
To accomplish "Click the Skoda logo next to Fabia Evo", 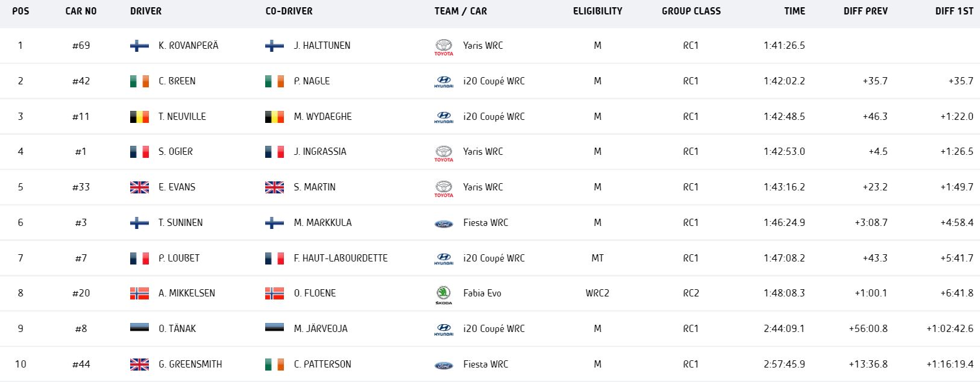I will click(x=444, y=294).
